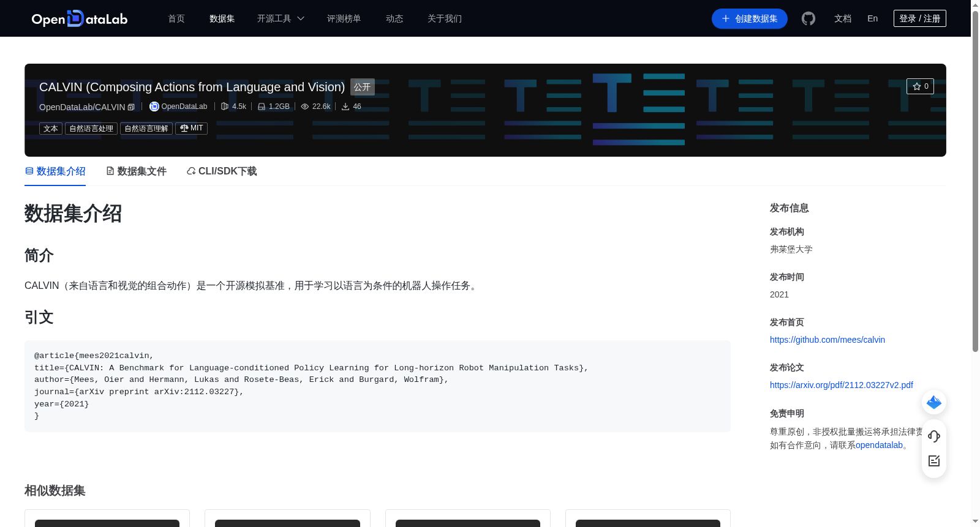Viewport: 980px width, 527px height.
Task: Open 关于我们 navigation item
Action: tap(445, 18)
